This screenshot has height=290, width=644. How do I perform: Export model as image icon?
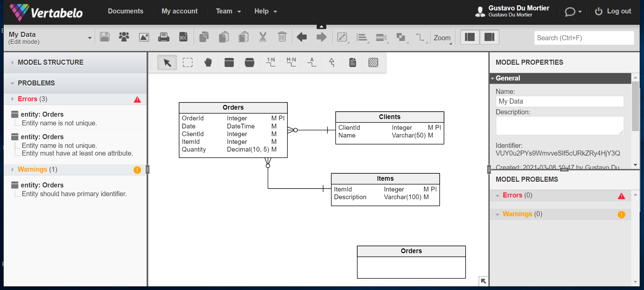click(x=144, y=37)
